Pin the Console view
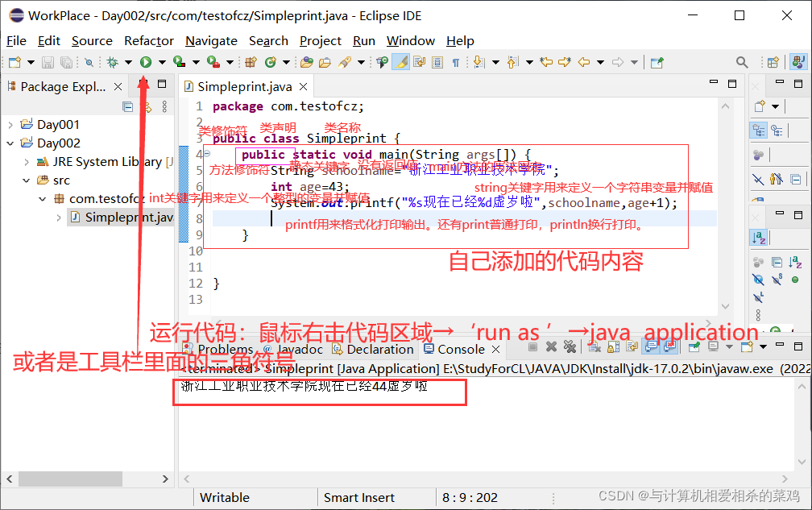This screenshot has height=510, width=812. 694,348
